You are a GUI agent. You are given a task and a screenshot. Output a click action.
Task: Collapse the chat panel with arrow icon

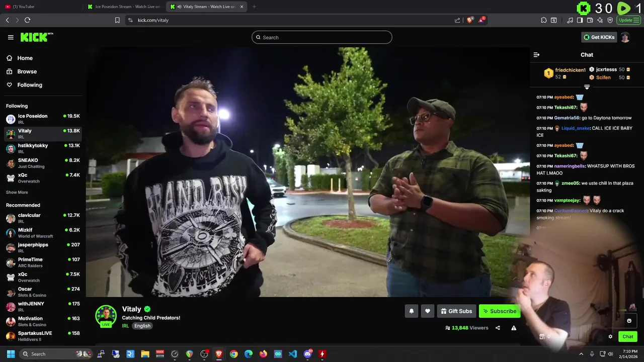click(x=536, y=55)
